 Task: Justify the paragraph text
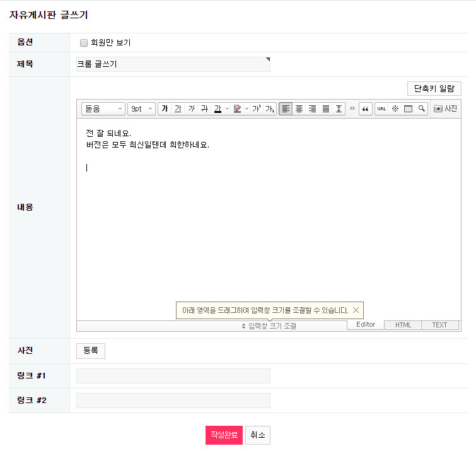point(325,109)
